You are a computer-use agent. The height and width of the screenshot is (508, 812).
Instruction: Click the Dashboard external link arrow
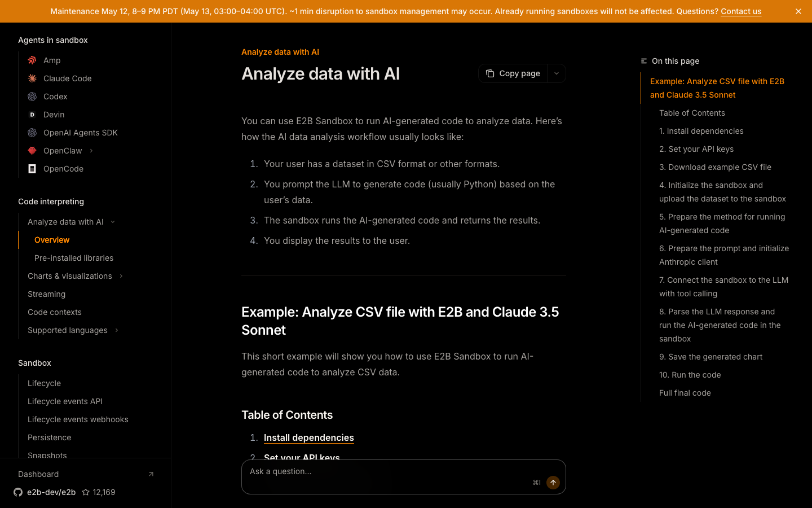[x=151, y=474]
